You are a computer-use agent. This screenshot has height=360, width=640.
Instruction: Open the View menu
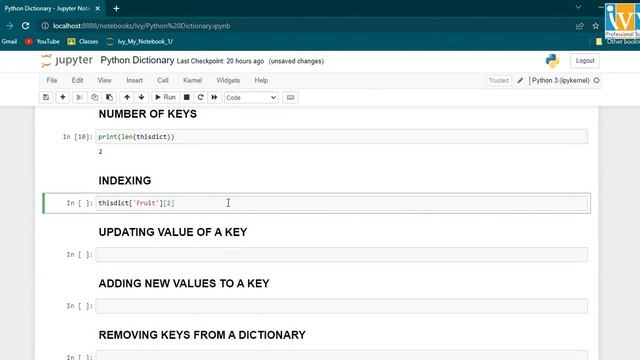[x=104, y=80]
